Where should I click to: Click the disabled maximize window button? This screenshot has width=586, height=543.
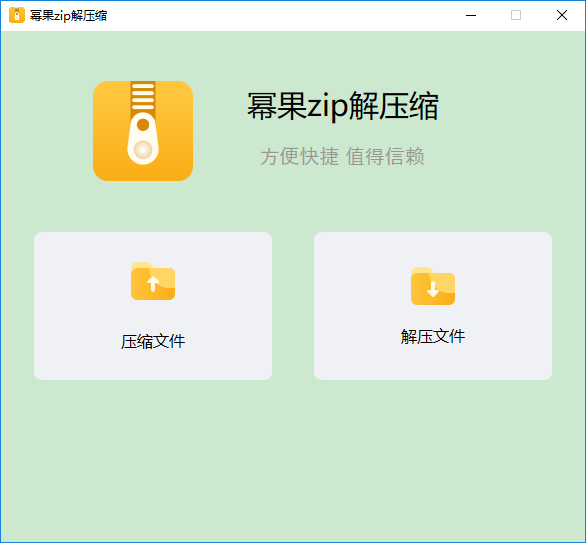pyautogui.click(x=516, y=15)
